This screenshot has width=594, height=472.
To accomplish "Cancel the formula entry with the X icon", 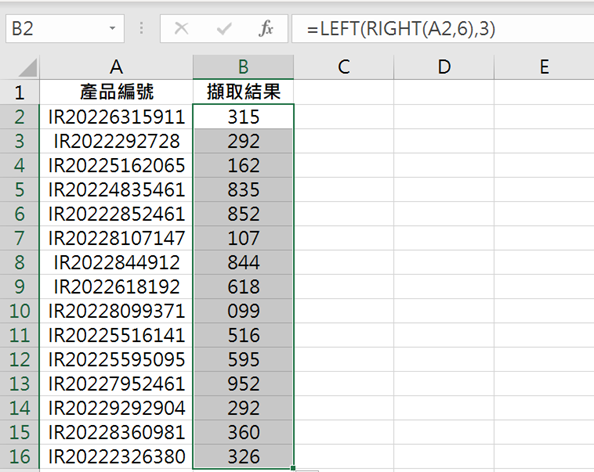I will click(181, 28).
